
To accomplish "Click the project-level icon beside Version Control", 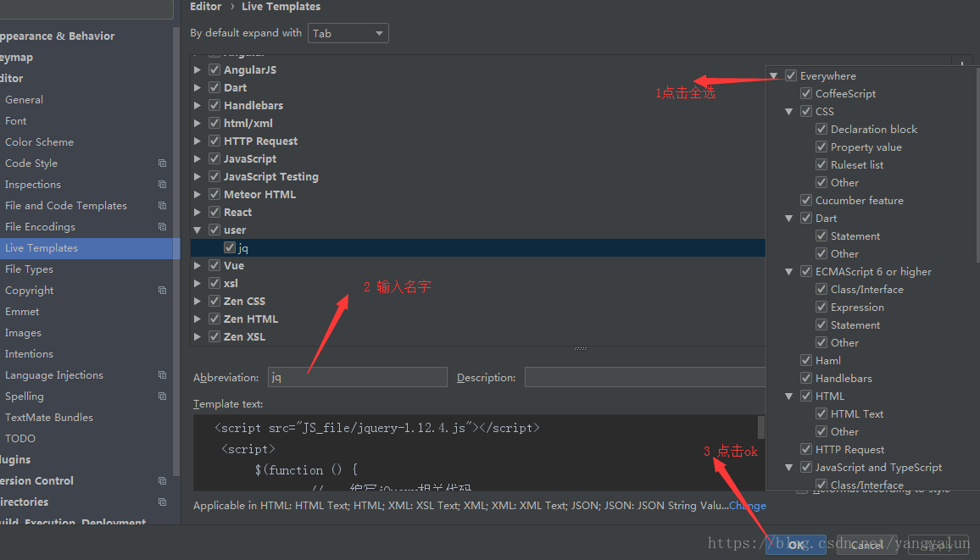I will [x=163, y=481].
